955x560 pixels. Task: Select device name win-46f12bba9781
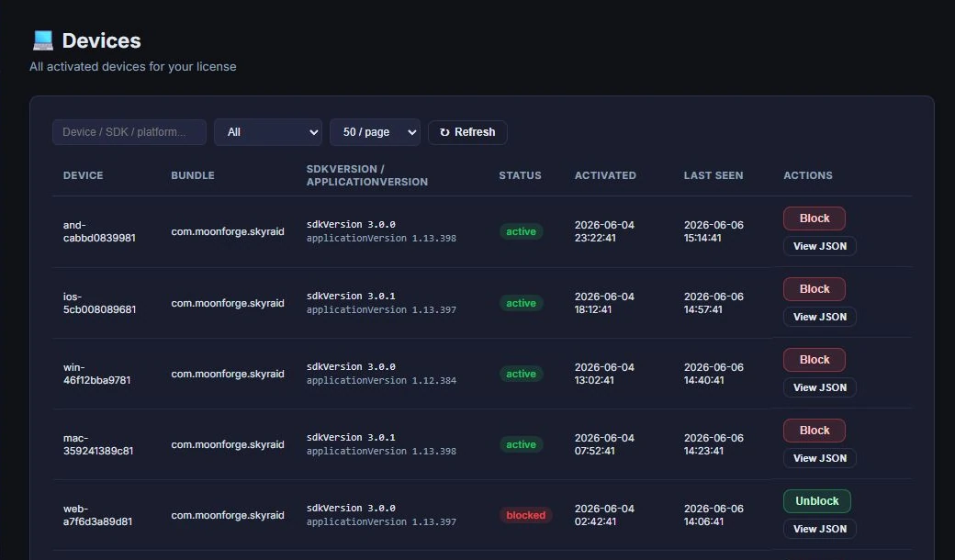point(96,374)
